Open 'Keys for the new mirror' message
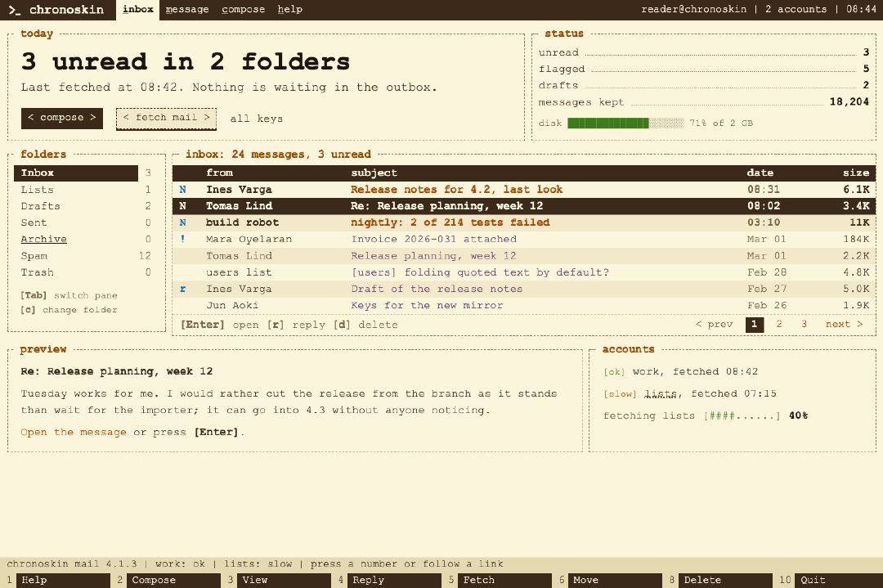Image resolution: width=883 pixels, height=588 pixels. [x=427, y=305]
